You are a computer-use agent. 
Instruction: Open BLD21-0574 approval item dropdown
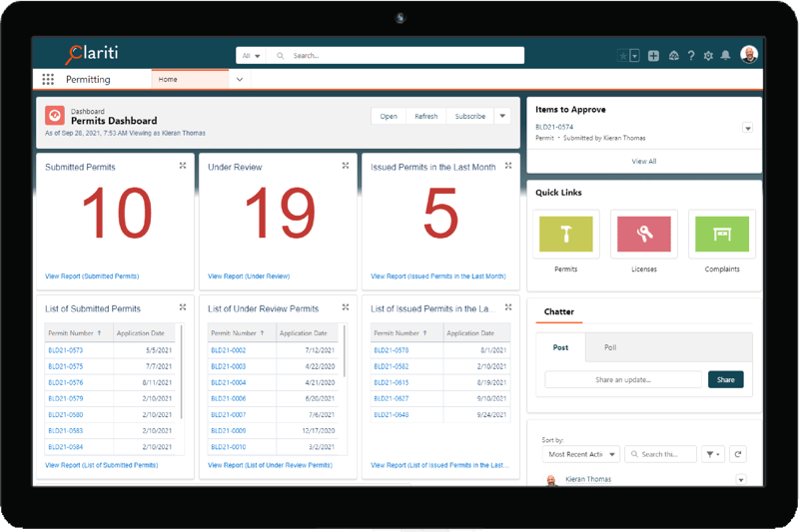click(747, 128)
